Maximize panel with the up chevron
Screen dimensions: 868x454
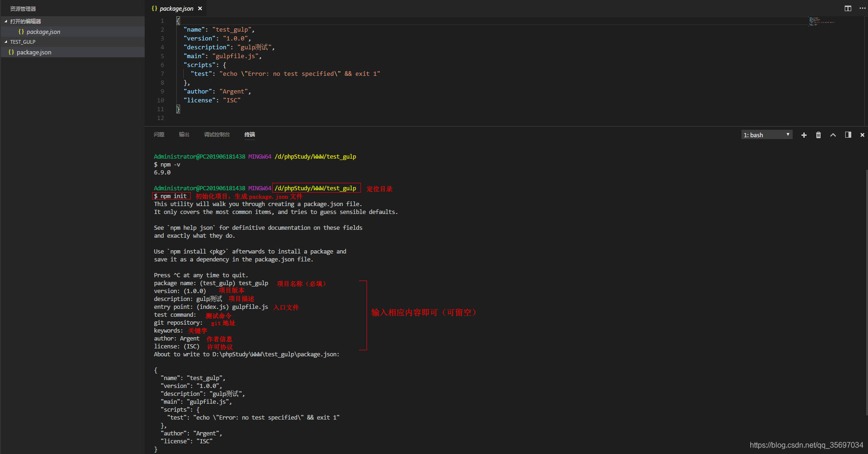point(833,135)
